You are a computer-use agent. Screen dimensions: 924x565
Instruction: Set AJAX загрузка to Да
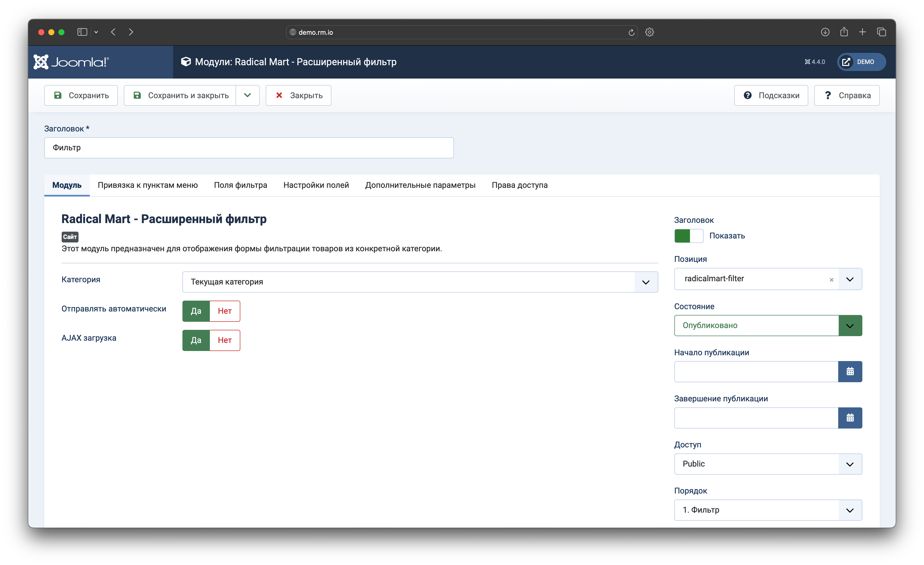point(196,340)
